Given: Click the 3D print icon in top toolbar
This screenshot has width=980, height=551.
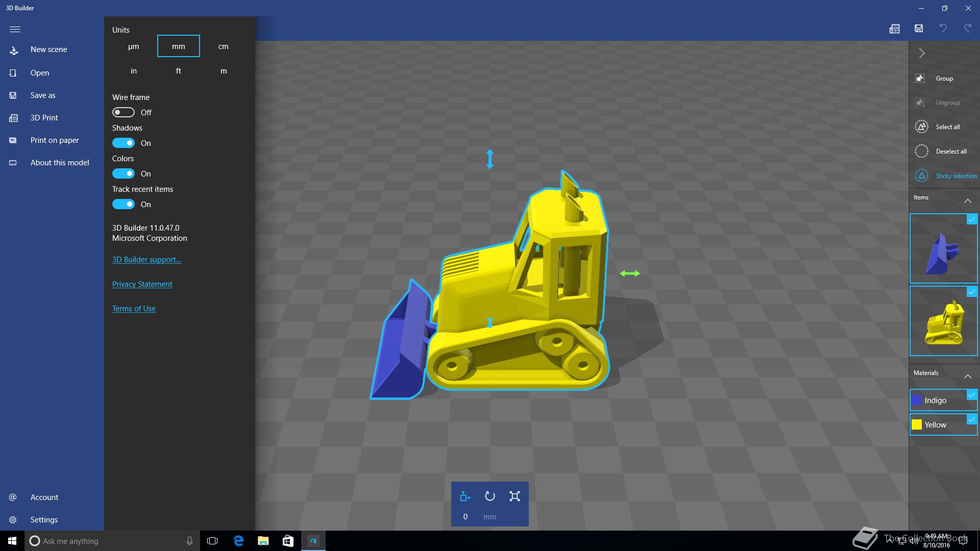Looking at the screenshot, I should tap(894, 29).
